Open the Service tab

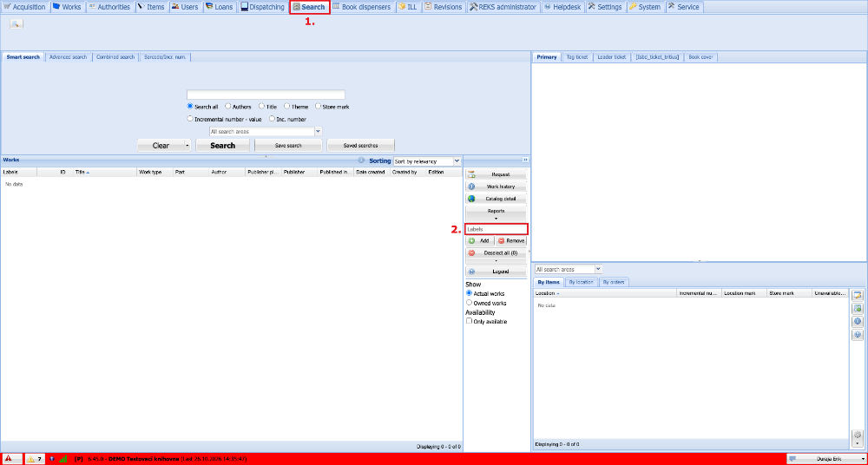pos(684,7)
